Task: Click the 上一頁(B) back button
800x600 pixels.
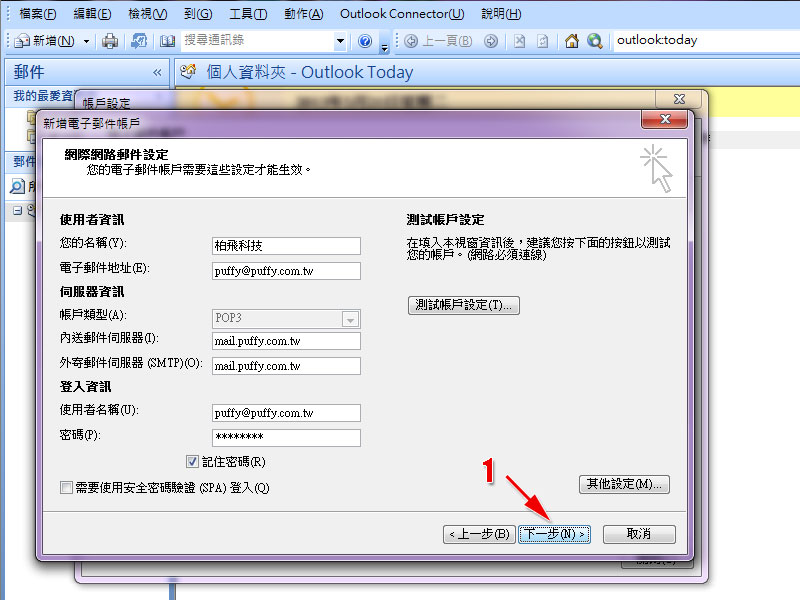Action: click(439, 41)
